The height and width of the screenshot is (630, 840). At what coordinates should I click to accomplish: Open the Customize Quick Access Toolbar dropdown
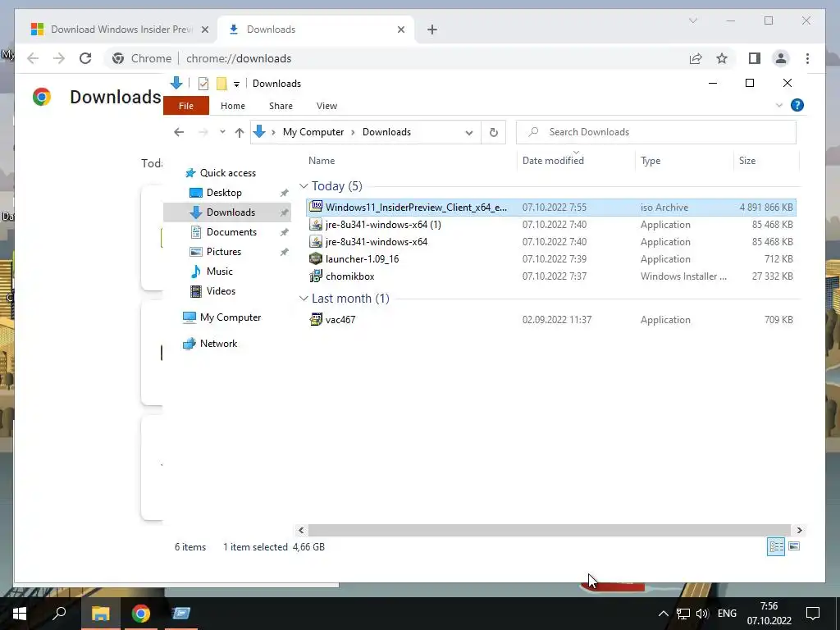point(236,84)
